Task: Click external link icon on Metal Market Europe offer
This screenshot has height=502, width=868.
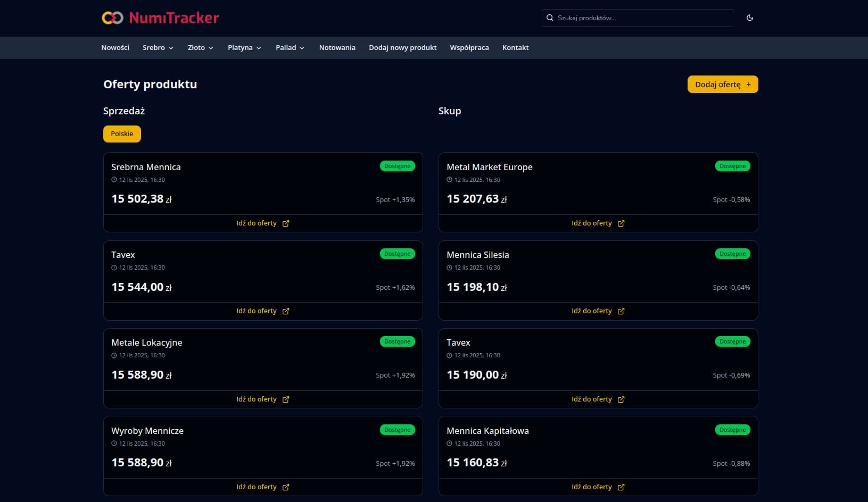Action: click(621, 223)
